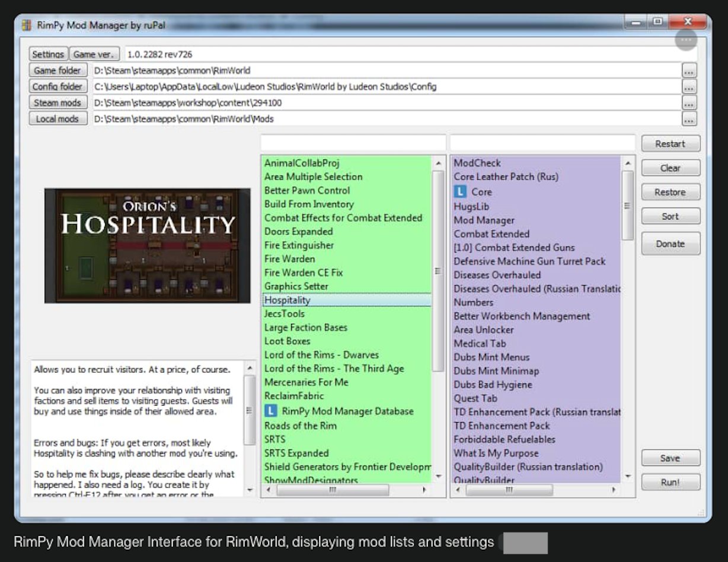Click the L icon beside RimPy Mod Manager Database
Screen dimensions: 728x562
pyautogui.click(x=270, y=411)
